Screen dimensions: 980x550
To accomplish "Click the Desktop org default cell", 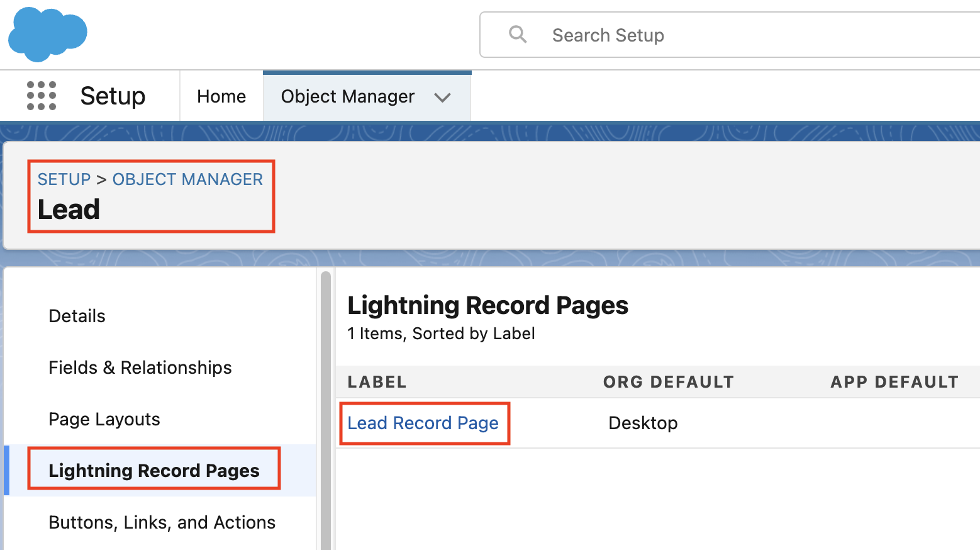I will 643,423.
